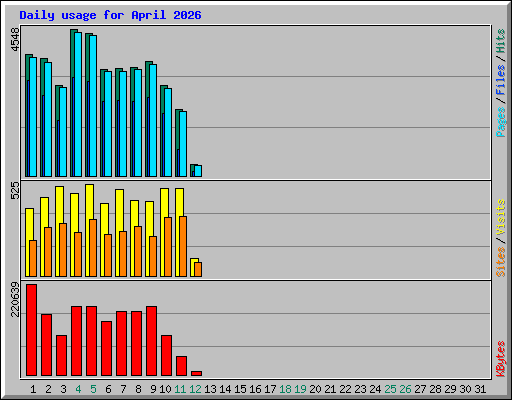Click the 220639 axis value label
512x400 pixels.
pyautogui.click(x=15, y=299)
